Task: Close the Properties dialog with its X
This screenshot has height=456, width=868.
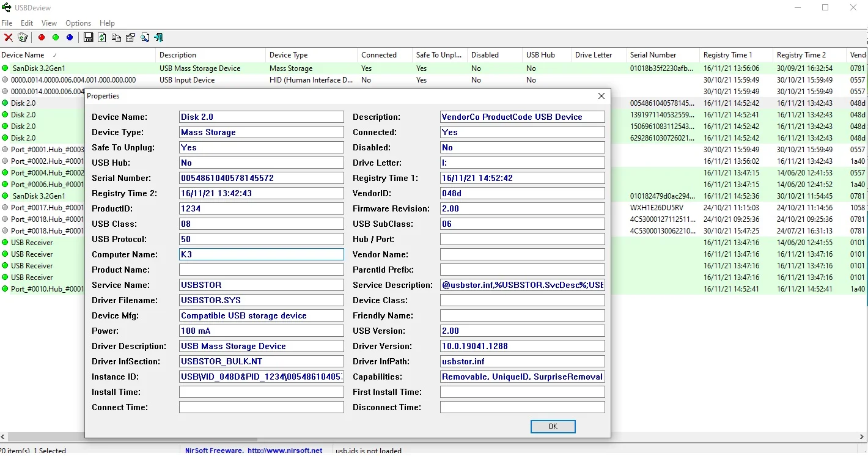Action: (601, 96)
